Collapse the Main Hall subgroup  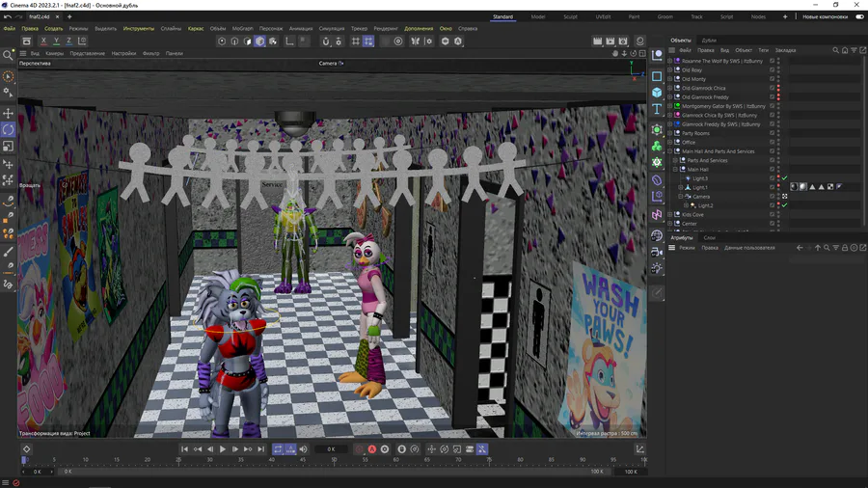(675, 170)
